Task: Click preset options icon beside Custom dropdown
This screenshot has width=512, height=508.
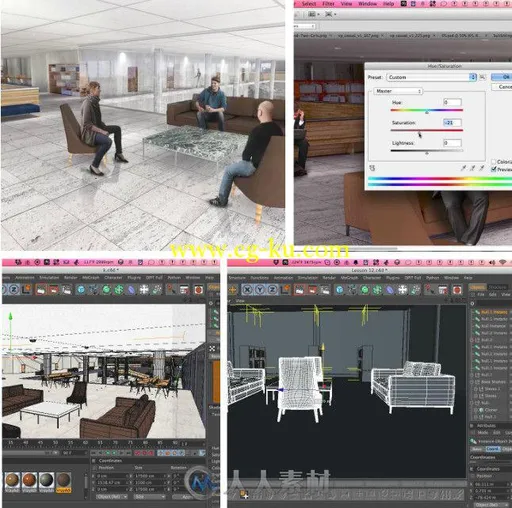Action: click(x=482, y=77)
